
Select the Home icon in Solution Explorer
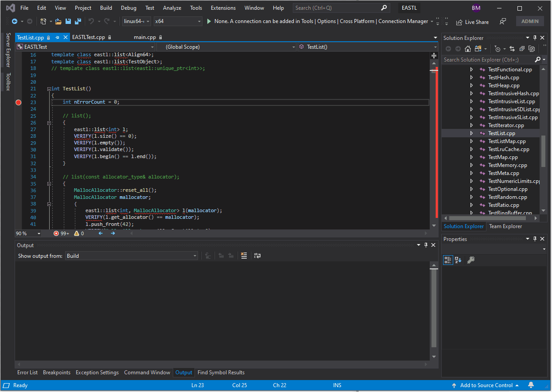pos(467,49)
